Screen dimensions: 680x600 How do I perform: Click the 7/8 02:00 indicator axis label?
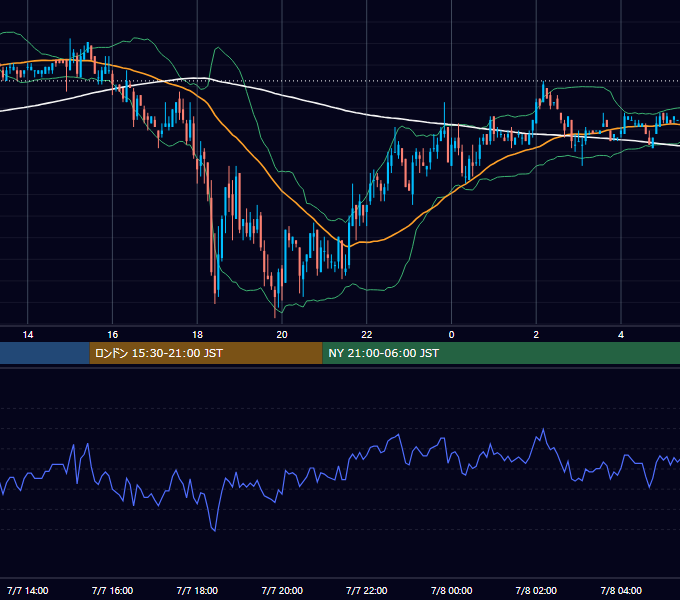(536, 590)
